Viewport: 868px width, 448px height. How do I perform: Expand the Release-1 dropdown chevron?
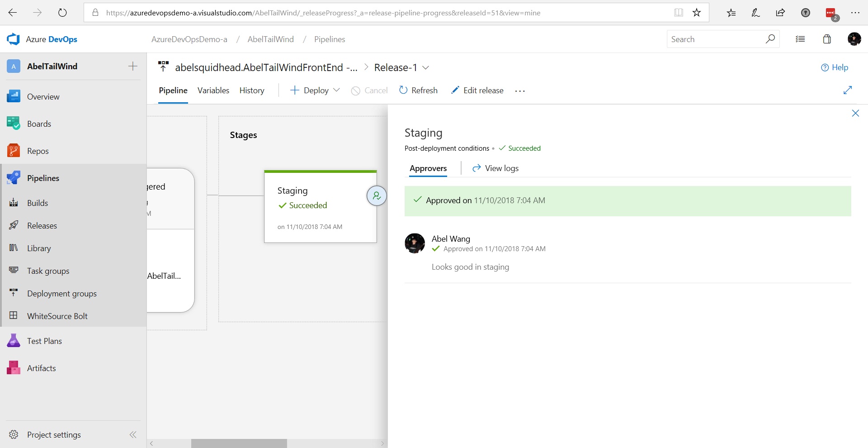tap(425, 67)
